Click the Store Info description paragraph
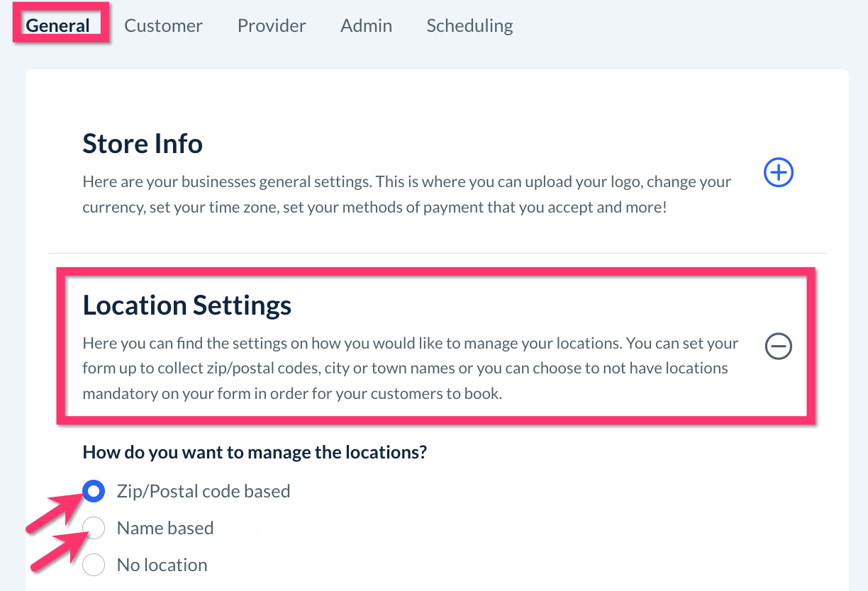 (x=406, y=196)
